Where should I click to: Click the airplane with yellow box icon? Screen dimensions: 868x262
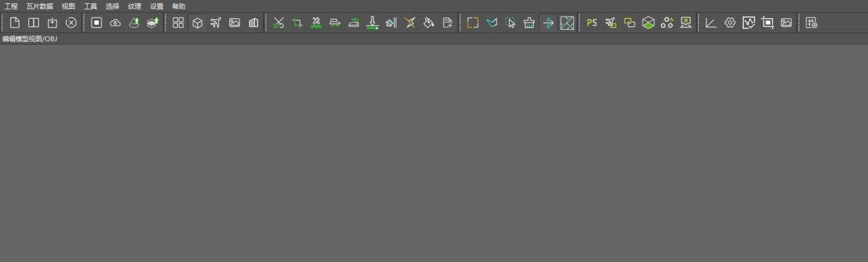(x=611, y=23)
